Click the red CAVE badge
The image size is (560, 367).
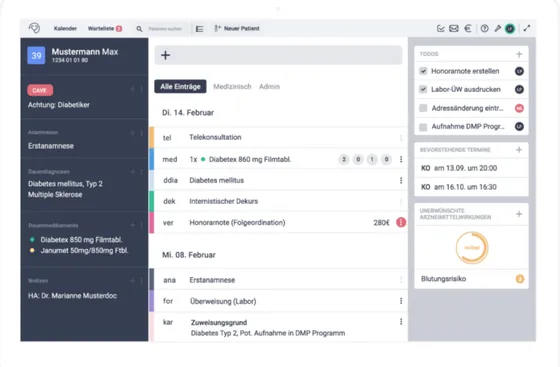coord(40,90)
